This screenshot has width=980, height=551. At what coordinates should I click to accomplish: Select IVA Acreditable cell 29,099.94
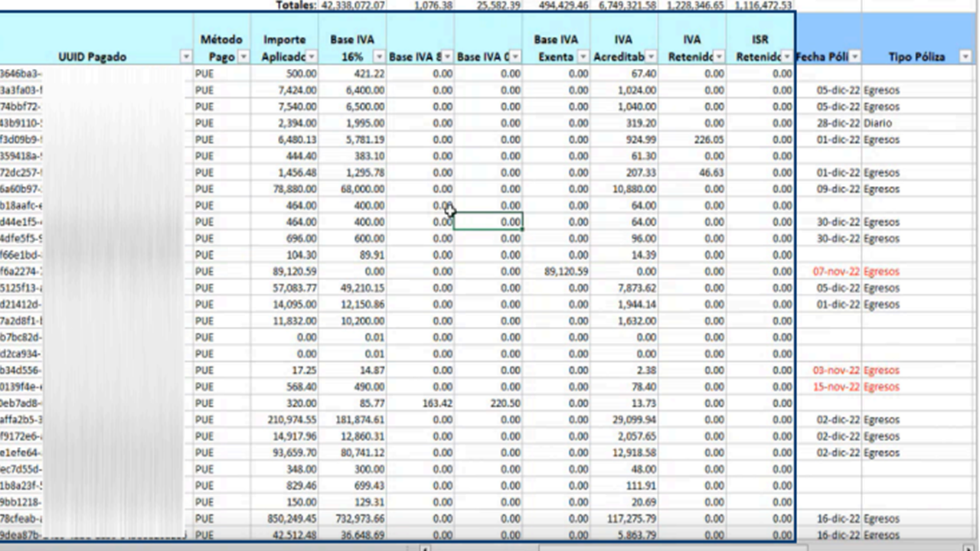[624, 420]
